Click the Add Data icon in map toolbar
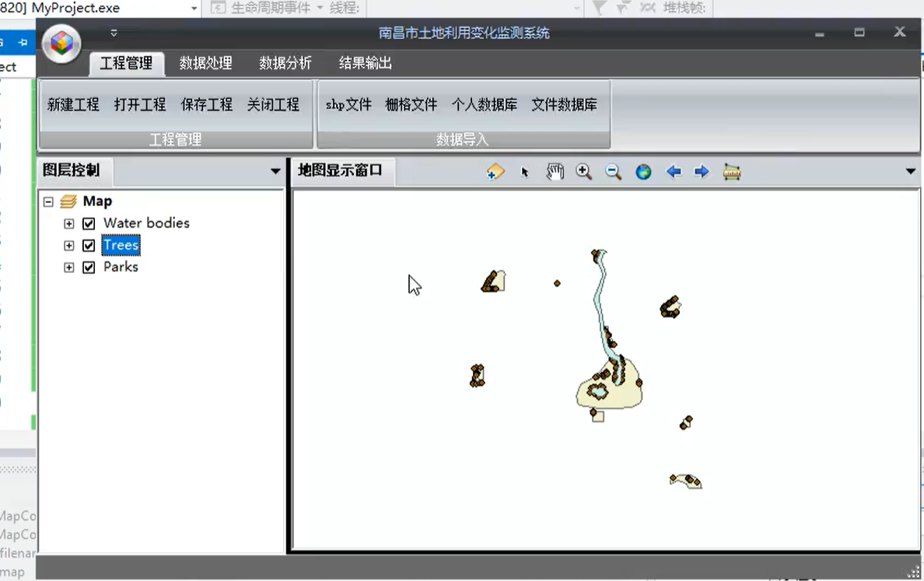 click(x=495, y=172)
